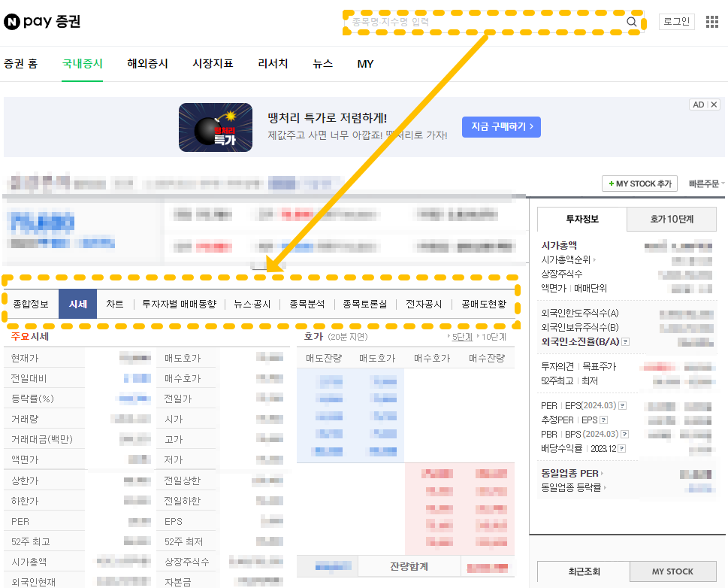
Task: Open 동일업종 PER arrow link
Action: 572,473
